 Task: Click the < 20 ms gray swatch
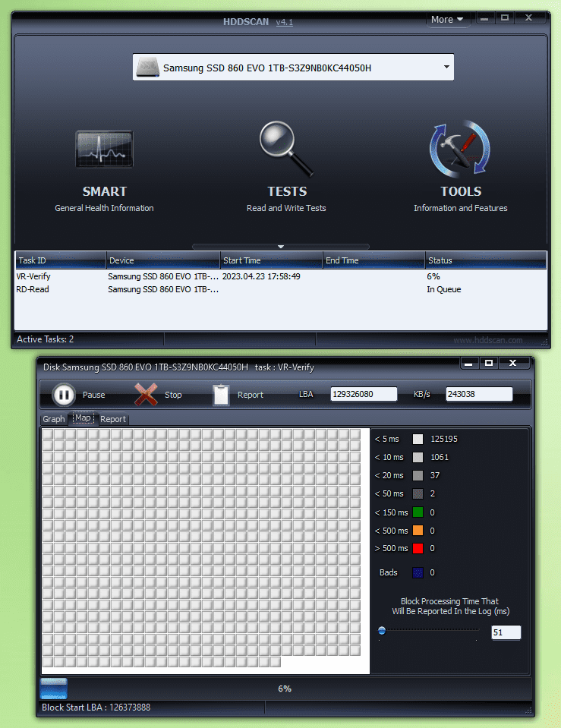click(x=418, y=475)
